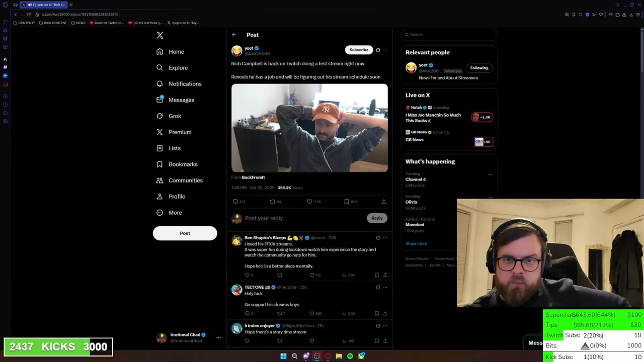This screenshot has width=644, height=362.
Task: Open more options on TECTONE's reply
Action: [385, 288]
